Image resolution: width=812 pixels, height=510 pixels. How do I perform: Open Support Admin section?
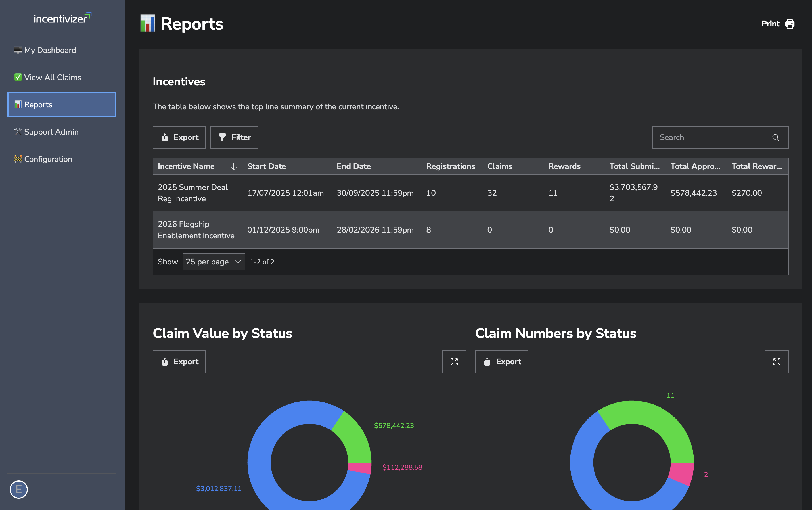coord(51,132)
